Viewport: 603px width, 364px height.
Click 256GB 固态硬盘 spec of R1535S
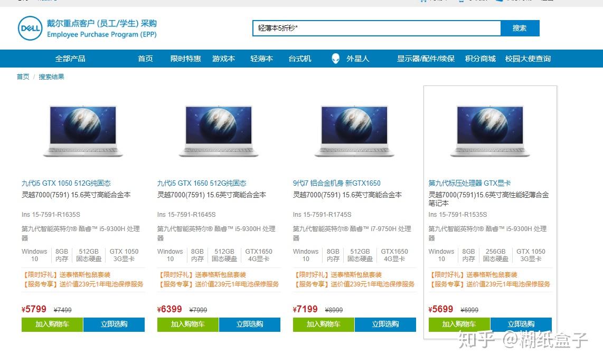coord(496,255)
